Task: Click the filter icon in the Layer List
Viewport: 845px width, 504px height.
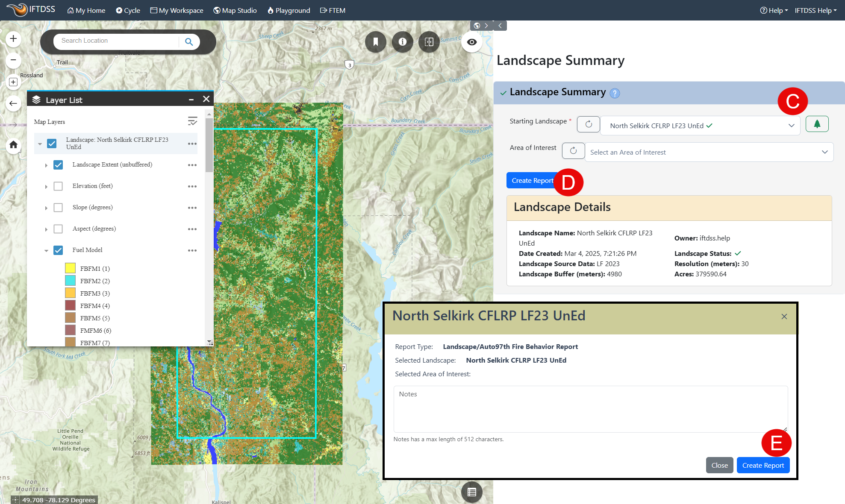Action: pos(193,121)
